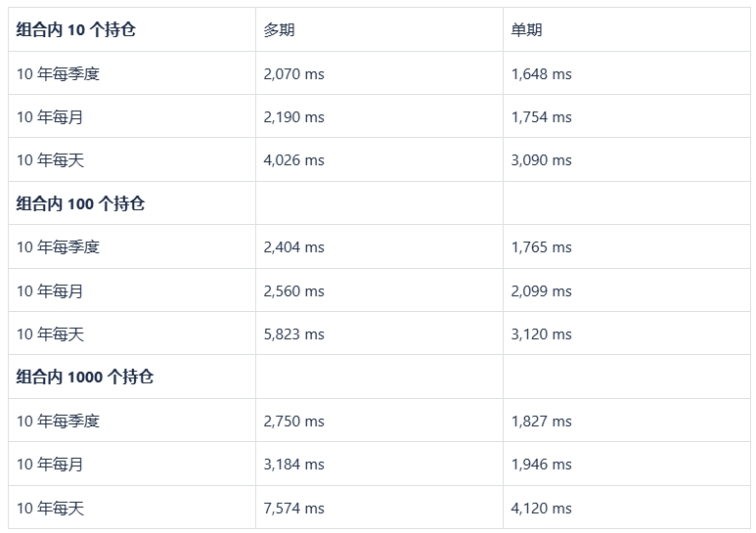
Task: Click the 3,120 ms value
Action: pyautogui.click(x=541, y=333)
